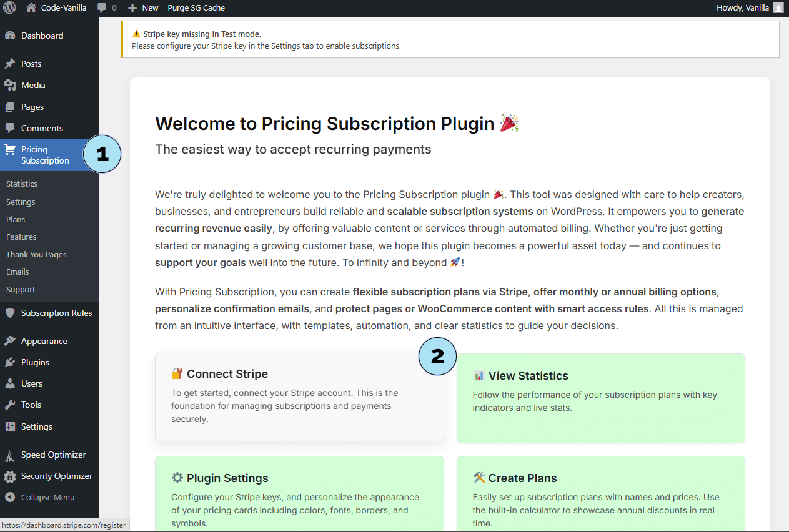
Task: Go to Thank You Pages submenu
Action: coord(36,254)
